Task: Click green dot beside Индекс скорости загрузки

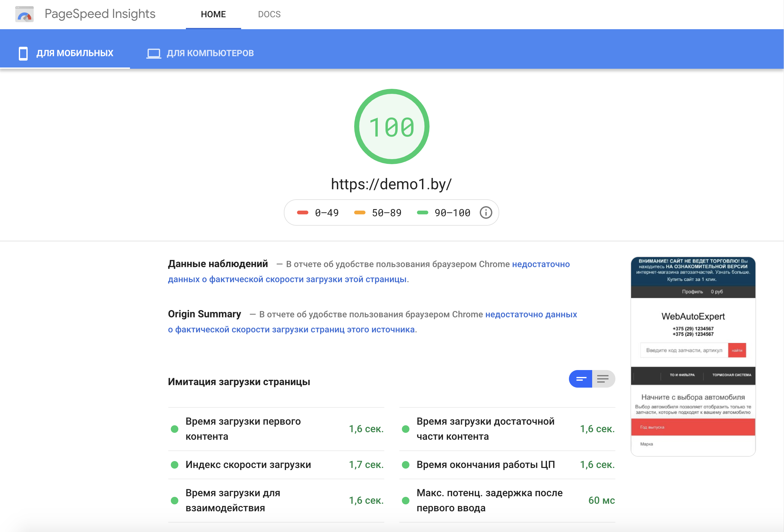Action: tap(174, 465)
